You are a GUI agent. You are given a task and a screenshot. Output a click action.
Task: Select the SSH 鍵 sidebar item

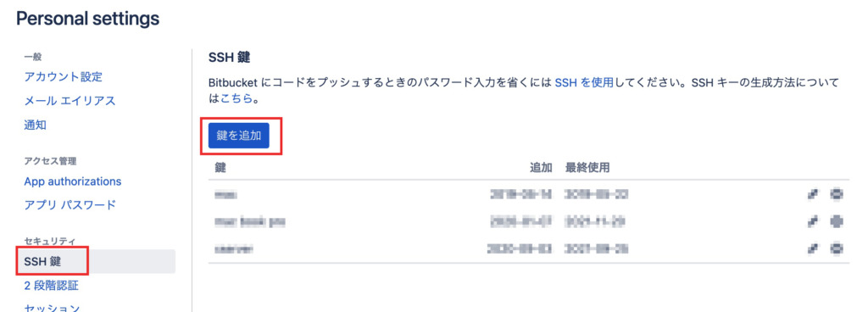96,262
